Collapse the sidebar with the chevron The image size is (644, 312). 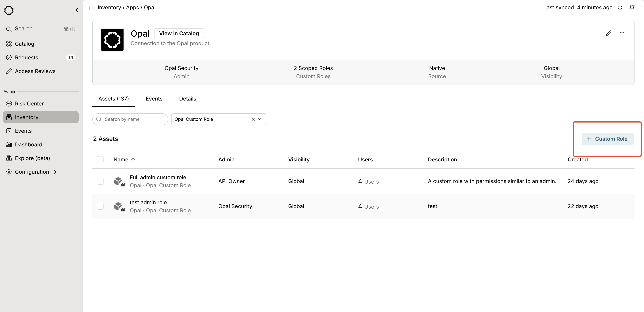pos(77,10)
